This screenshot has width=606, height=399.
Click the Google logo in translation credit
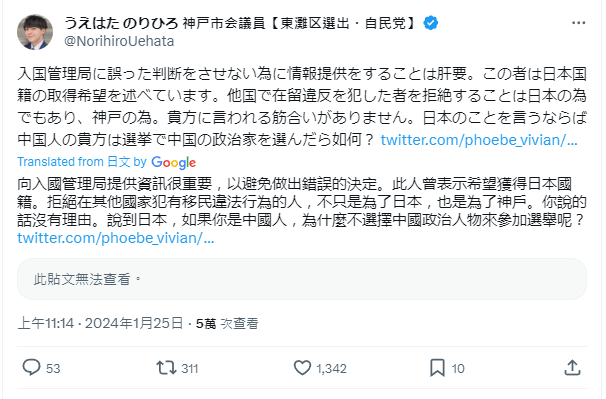(174, 162)
